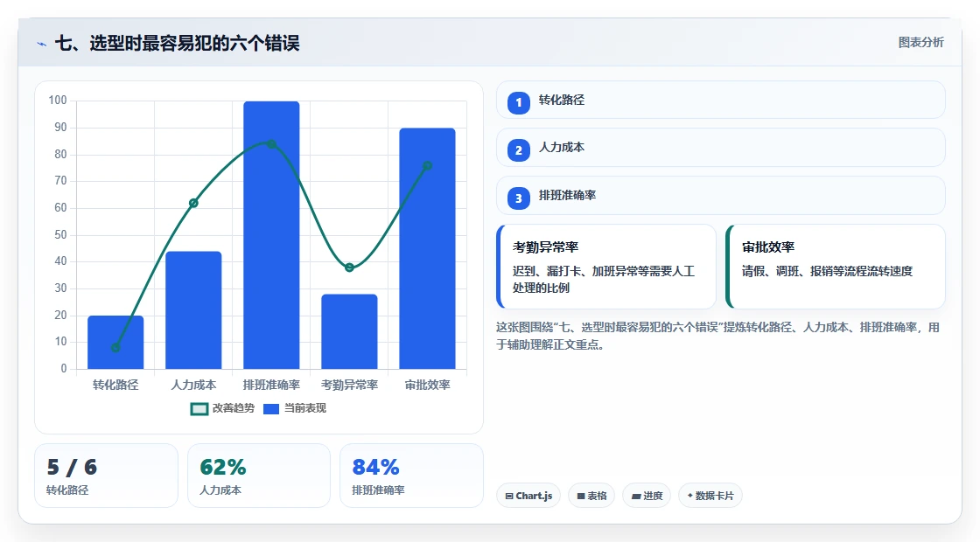Click the 数据卡片 tag
This screenshot has height=542, width=980.
tap(710, 495)
